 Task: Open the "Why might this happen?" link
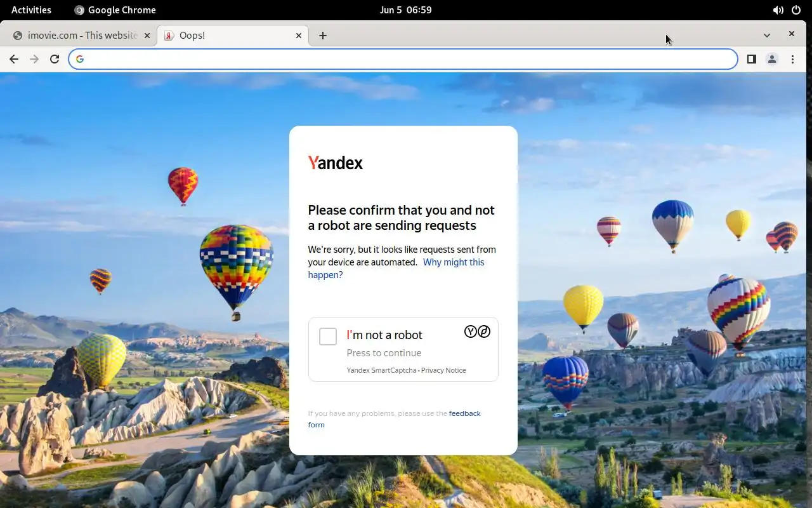396,269
